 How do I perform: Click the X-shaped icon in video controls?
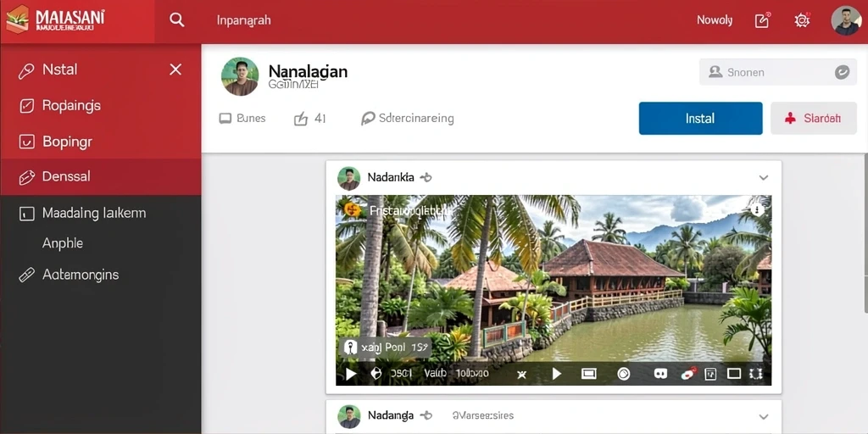[521, 375]
